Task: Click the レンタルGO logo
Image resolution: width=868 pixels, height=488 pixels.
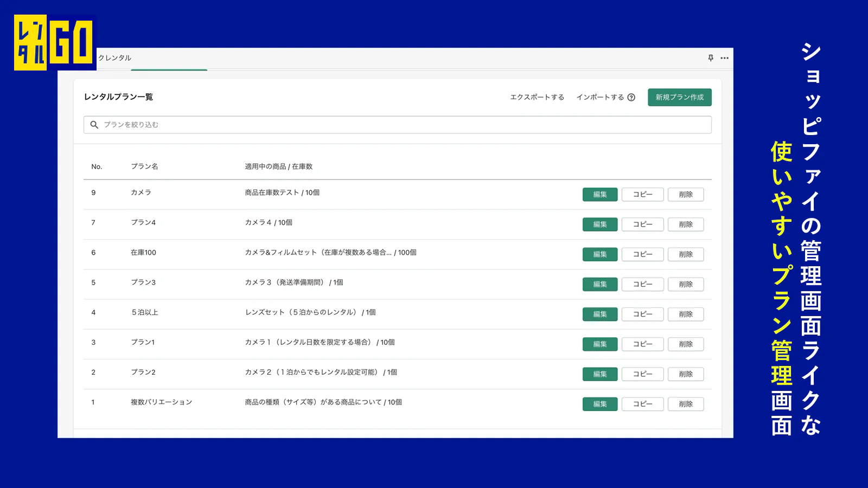Action: pos(54,43)
